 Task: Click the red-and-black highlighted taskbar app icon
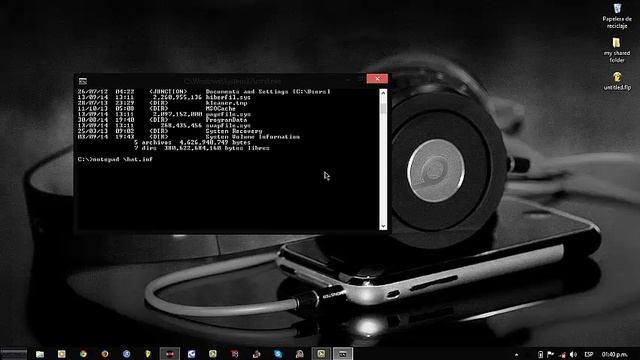point(170,354)
